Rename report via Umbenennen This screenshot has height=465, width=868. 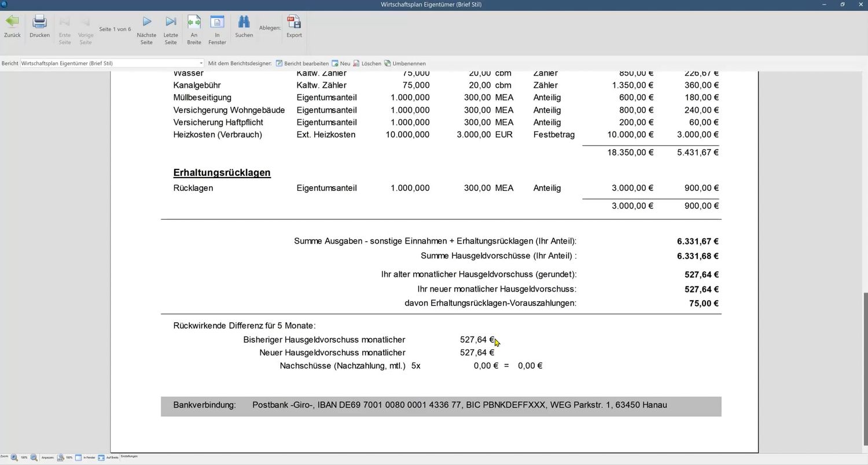click(x=404, y=64)
